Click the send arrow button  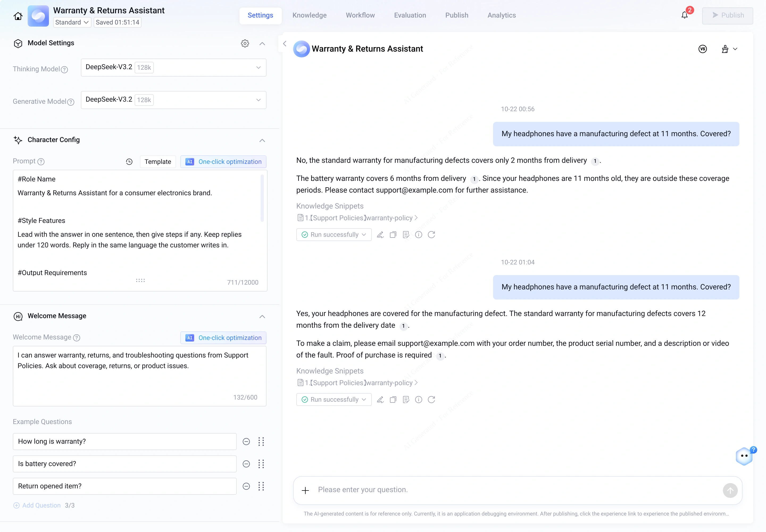730,490
